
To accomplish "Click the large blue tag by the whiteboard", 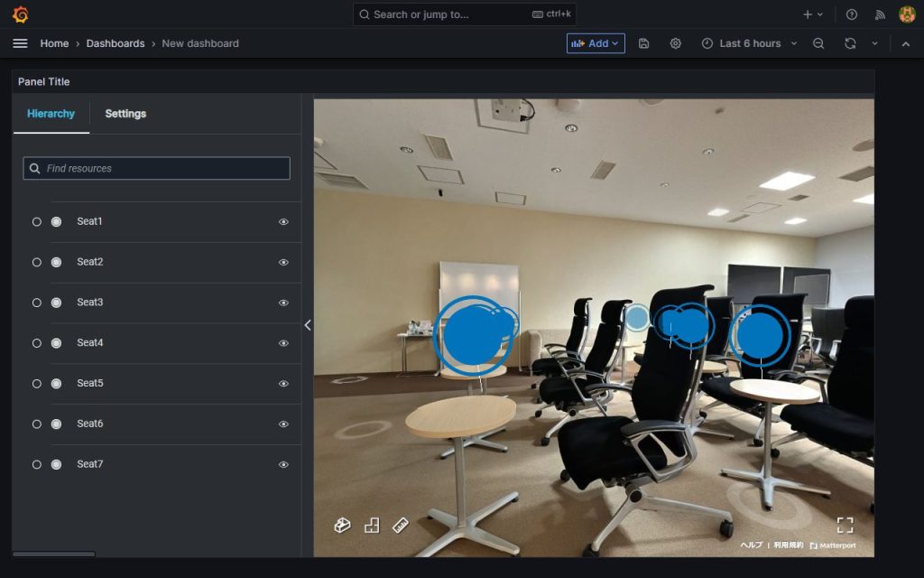I will (473, 335).
